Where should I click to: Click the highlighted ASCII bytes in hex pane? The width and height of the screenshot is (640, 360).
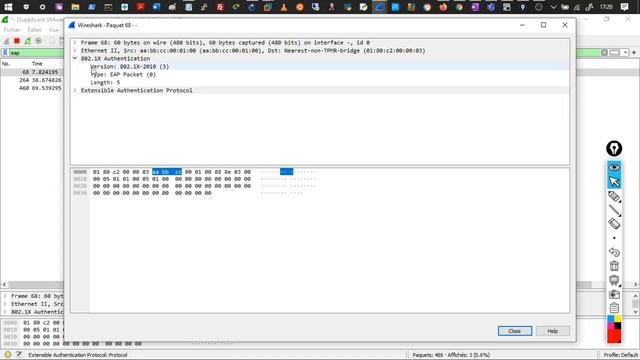[x=286, y=172]
